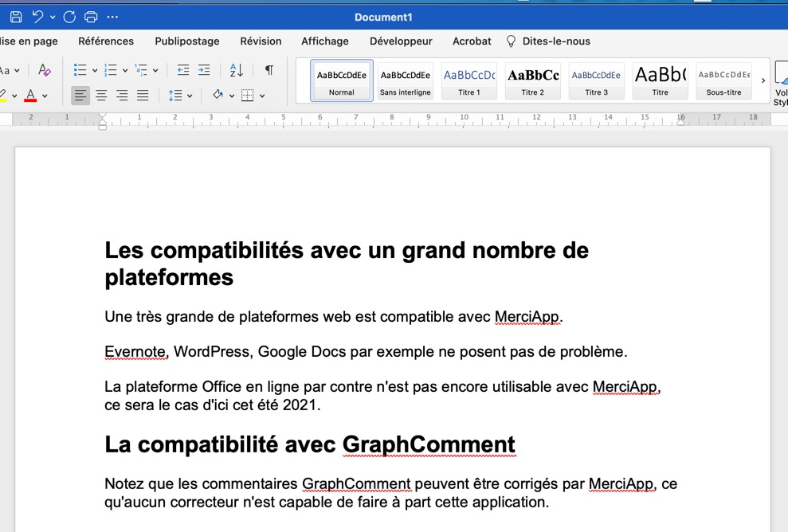Expand the numbering style dropdown

(124, 70)
